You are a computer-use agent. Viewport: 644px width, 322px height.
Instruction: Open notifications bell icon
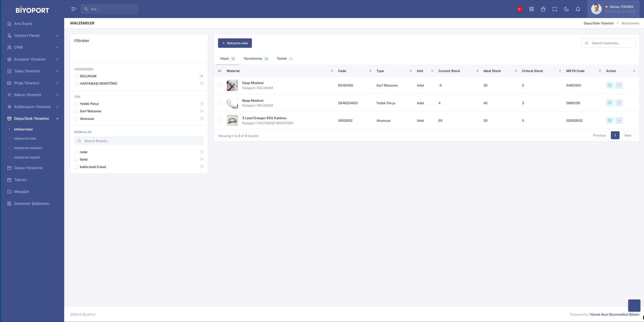(x=578, y=9)
